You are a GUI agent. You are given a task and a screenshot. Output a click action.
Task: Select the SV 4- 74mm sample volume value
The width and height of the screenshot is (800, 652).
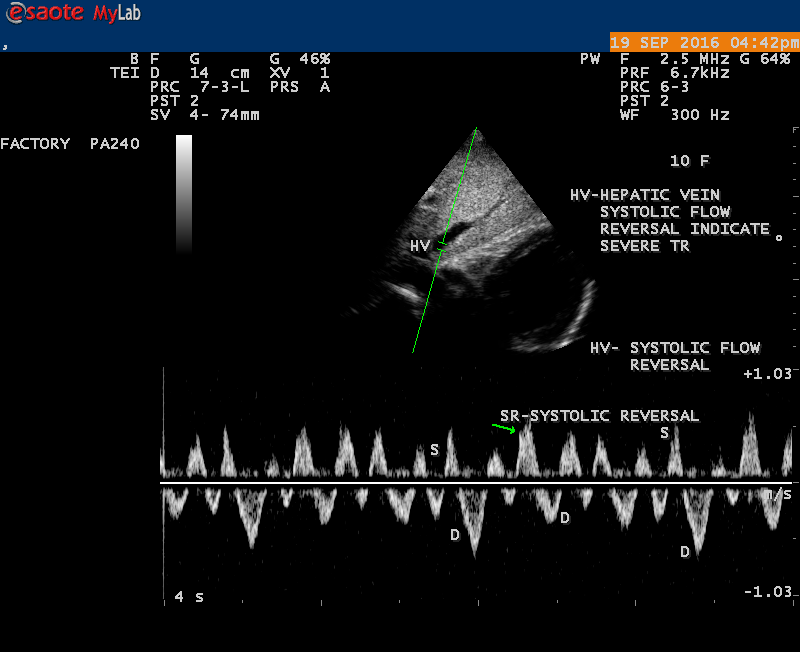(204, 115)
